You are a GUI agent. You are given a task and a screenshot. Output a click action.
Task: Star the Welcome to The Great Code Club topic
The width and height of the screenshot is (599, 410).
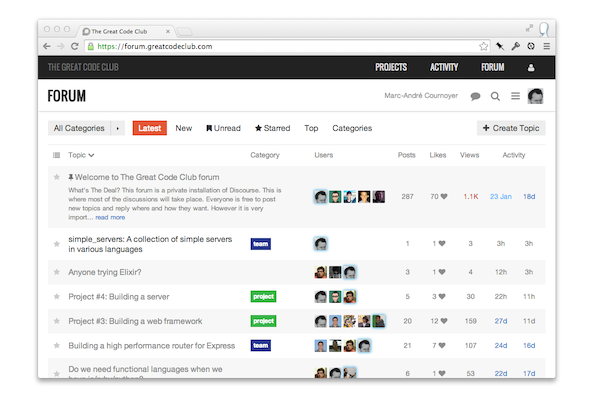click(x=57, y=177)
